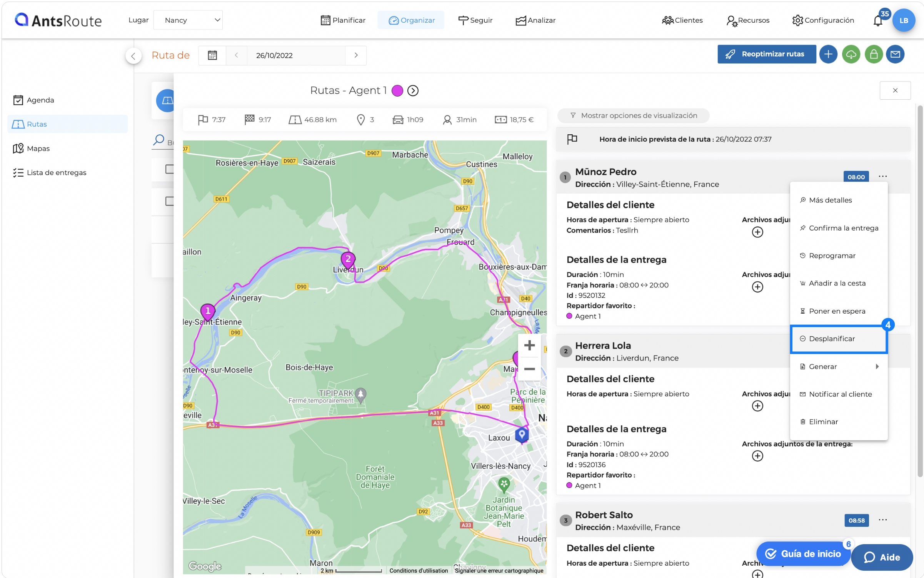
Task: Select Poner en espera
Action: pos(839,311)
